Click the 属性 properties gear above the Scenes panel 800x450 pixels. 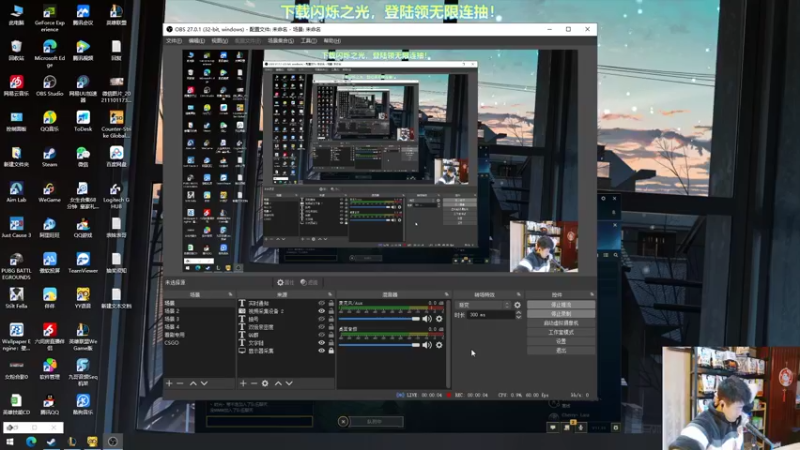285,282
